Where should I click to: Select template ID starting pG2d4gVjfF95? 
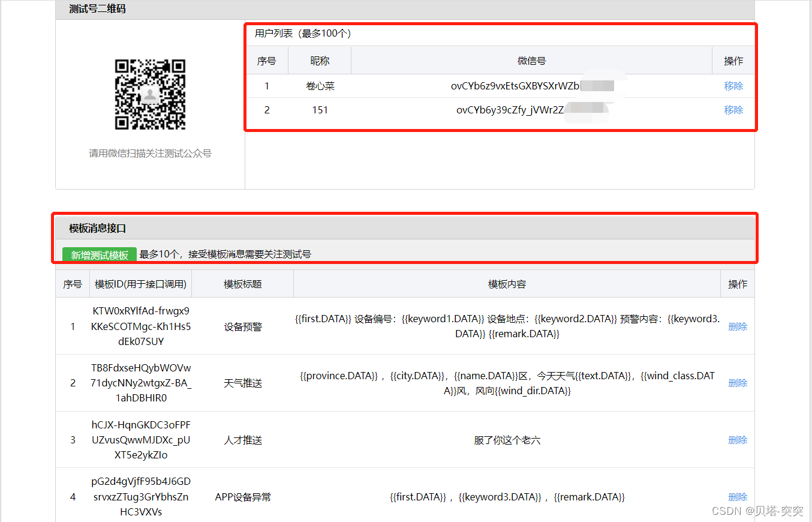click(x=141, y=497)
